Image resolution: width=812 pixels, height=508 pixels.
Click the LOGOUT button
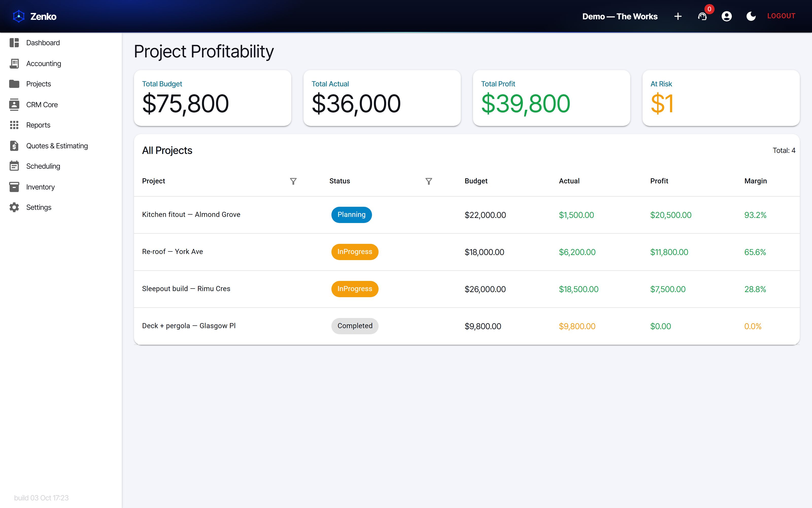click(x=781, y=16)
